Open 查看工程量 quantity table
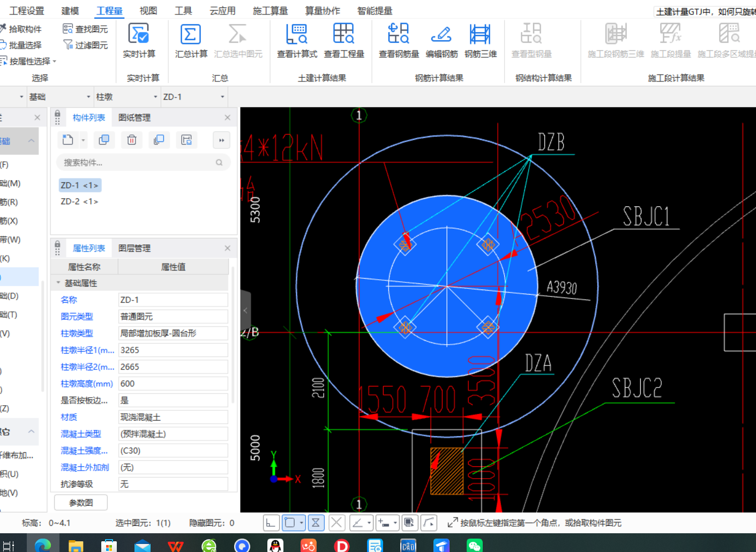The height and width of the screenshot is (552, 756). pos(343,35)
